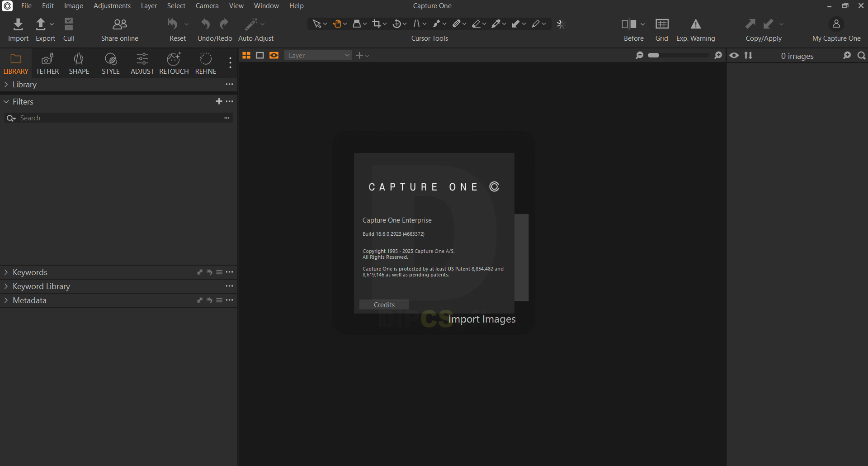Select the White balance picker tool
868x466 pixels.
click(x=496, y=24)
